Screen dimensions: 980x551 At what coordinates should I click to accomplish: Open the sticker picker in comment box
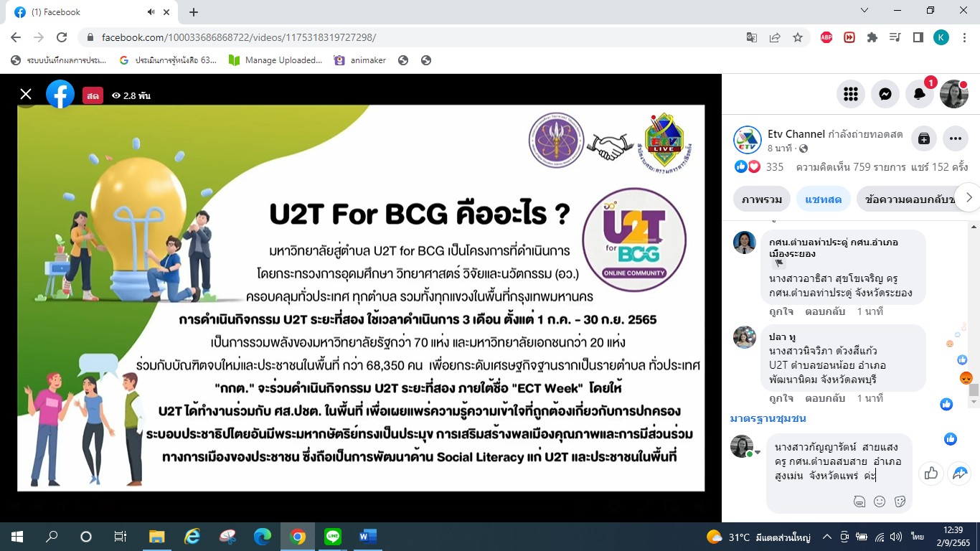coord(900,501)
